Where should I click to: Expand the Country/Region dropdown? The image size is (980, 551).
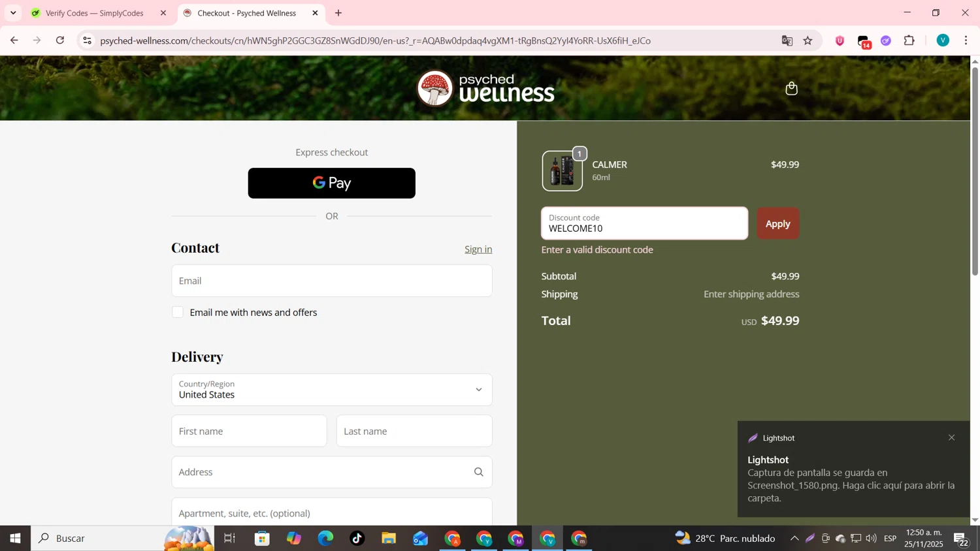332,390
